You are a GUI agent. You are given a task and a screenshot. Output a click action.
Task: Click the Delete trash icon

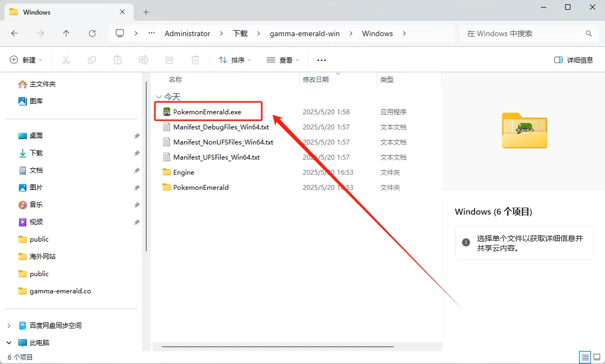(195, 60)
